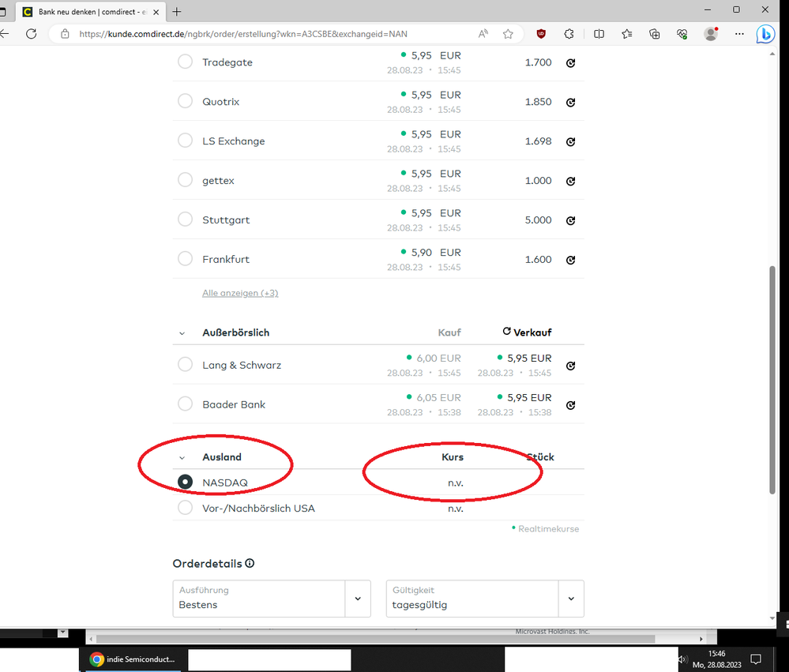Refresh the Stuttgart quote
The height and width of the screenshot is (672, 789).
pyautogui.click(x=570, y=220)
